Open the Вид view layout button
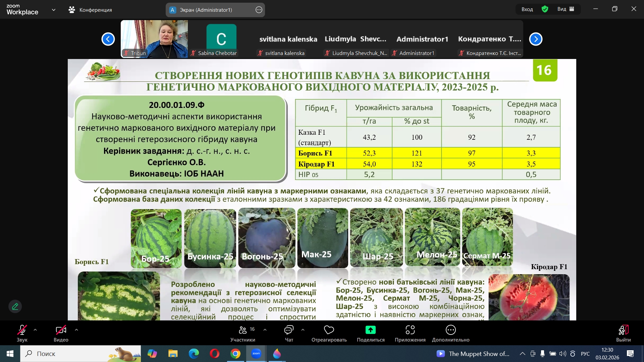The image size is (644, 362). tap(566, 9)
